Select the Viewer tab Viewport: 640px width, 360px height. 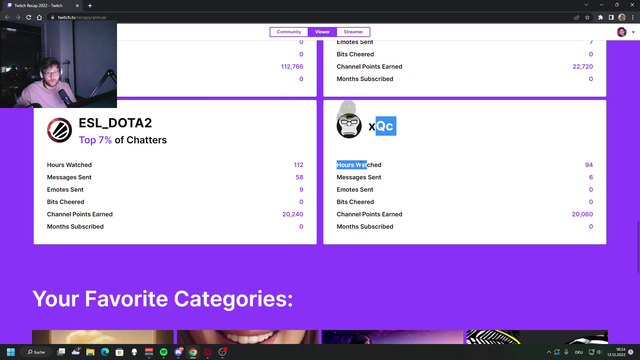tap(322, 32)
